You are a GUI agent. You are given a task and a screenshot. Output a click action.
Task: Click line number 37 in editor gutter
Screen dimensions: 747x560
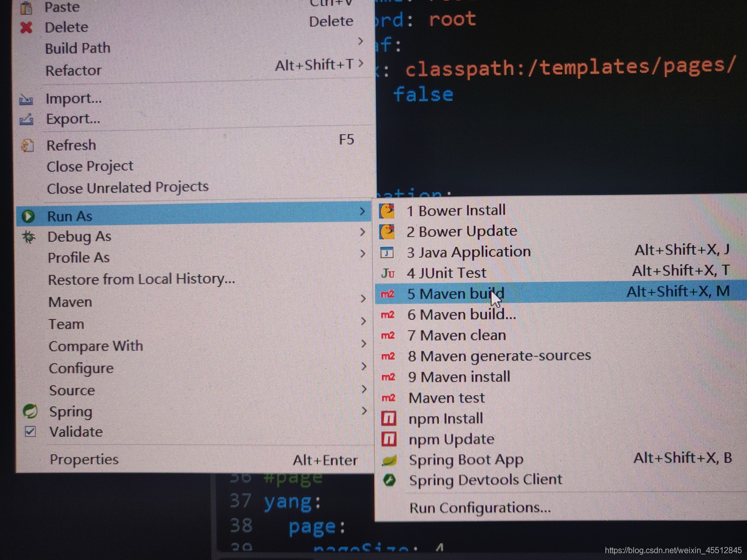(x=241, y=501)
